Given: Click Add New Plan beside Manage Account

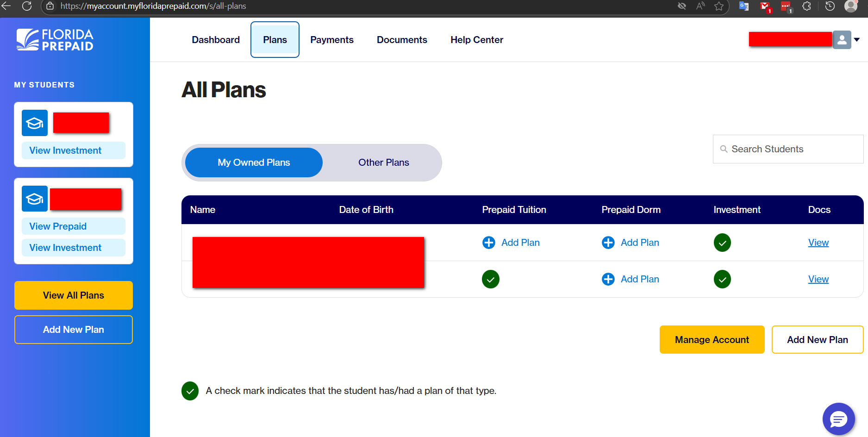Looking at the screenshot, I should pos(818,340).
